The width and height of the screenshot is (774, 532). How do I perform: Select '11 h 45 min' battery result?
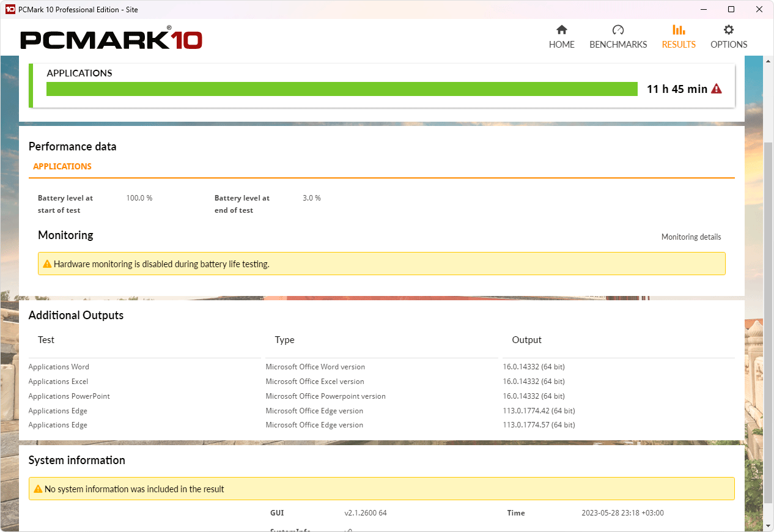click(677, 89)
